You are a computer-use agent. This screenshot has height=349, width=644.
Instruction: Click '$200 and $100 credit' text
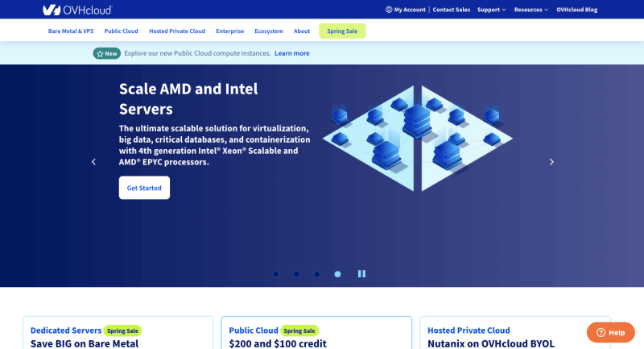pyautogui.click(x=278, y=343)
